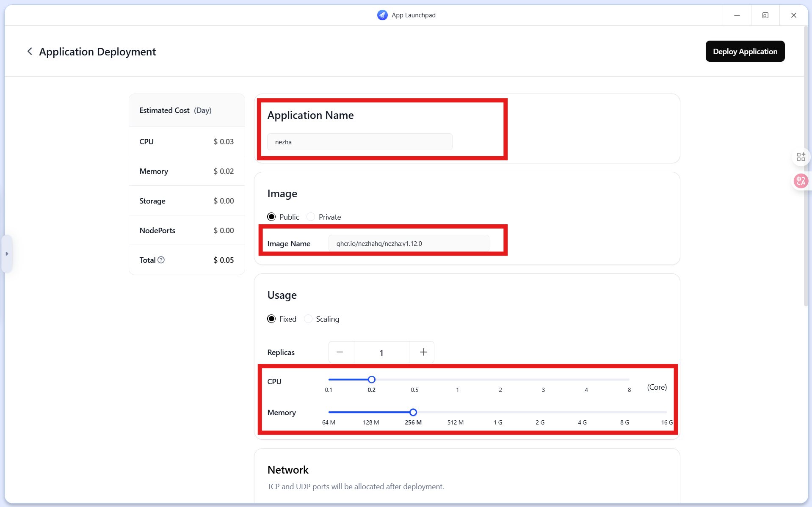Decrease replicas with the minus button
Image resolution: width=812 pixels, height=507 pixels.
(340, 352)
